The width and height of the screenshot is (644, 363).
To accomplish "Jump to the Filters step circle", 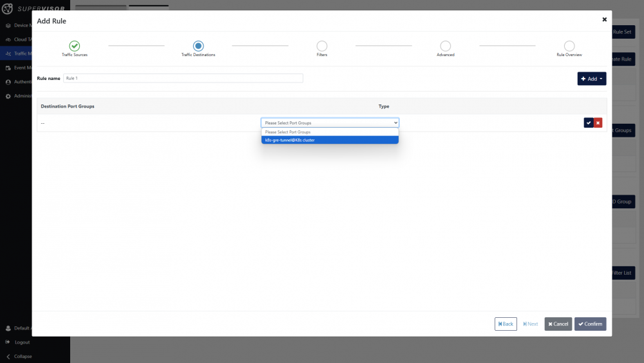I will (x=322, y=46).
